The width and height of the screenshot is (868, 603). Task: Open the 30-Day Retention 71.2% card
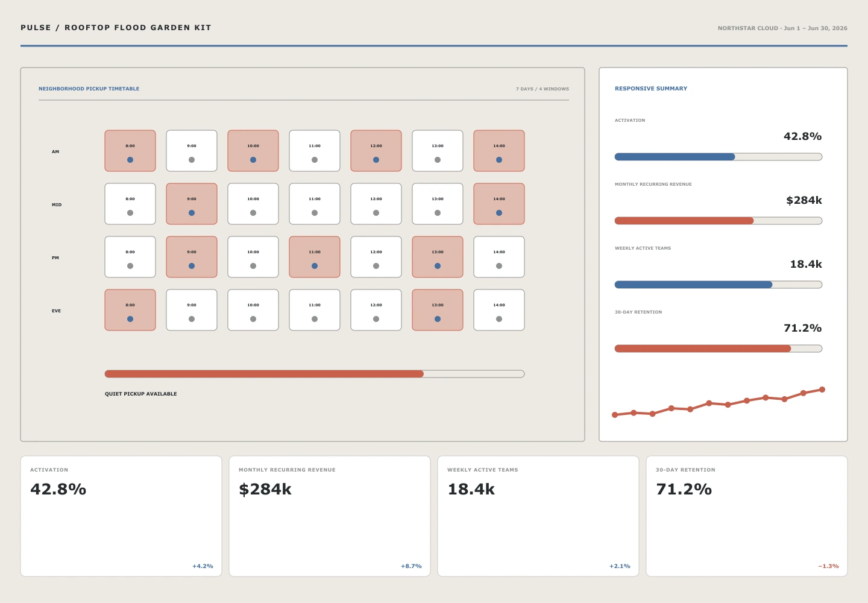(x=747, y=516)
